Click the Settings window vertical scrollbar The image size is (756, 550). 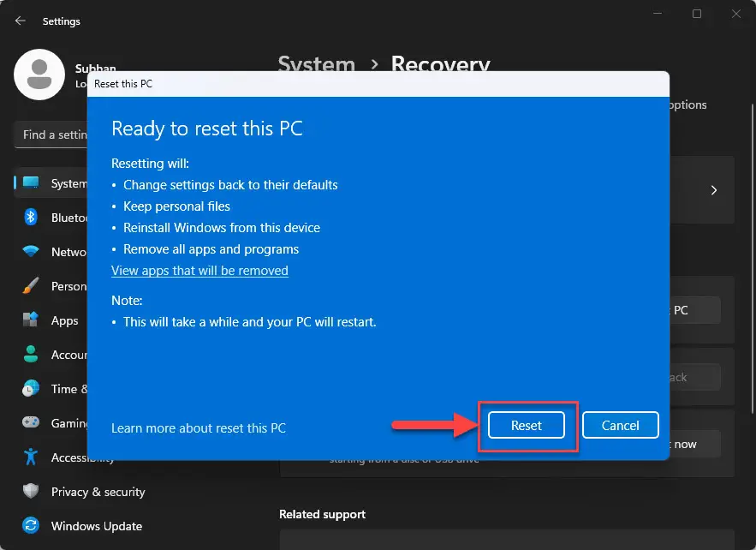[752, 258]
